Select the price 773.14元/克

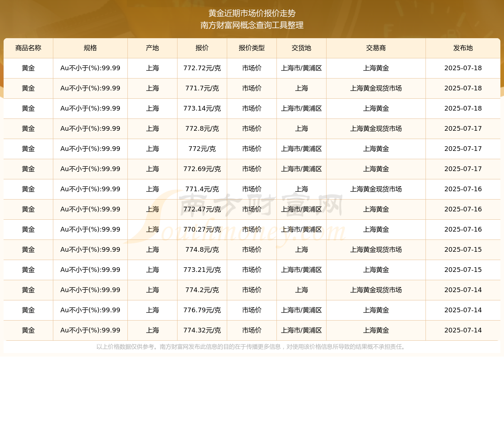pyautogui.click(x=202, y=108)
